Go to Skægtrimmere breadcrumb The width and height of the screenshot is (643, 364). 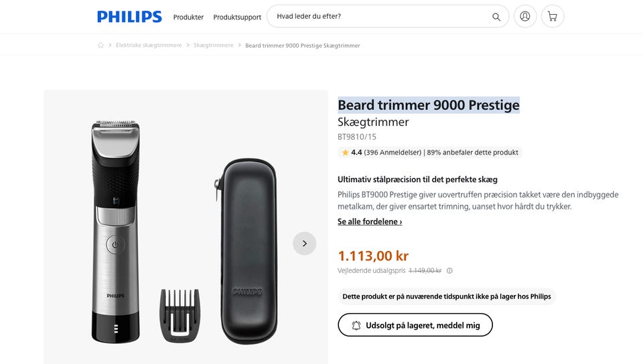(214, 45)
